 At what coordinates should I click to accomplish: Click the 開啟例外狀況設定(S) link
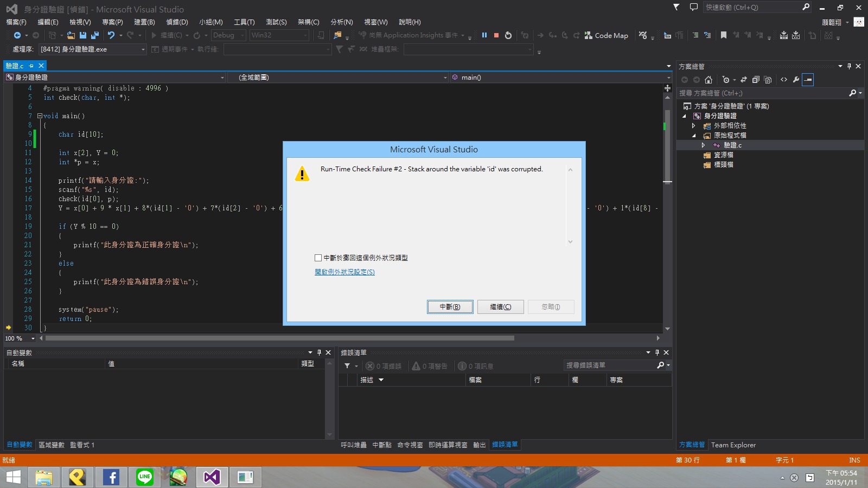[x=344, y=272]
